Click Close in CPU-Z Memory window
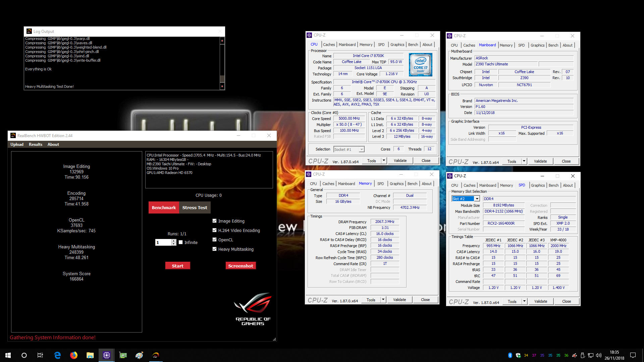 425,300
